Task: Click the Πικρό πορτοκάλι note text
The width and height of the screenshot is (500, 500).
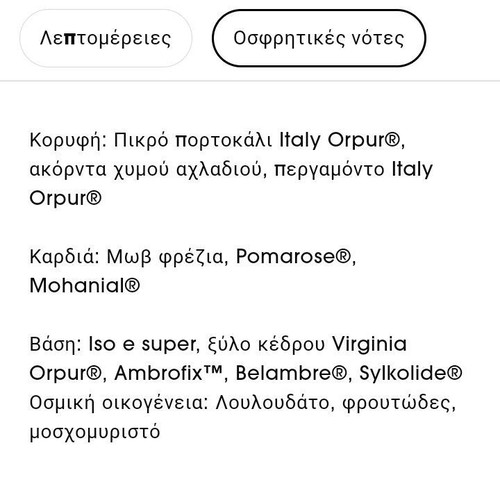Action: coord(193,140)
